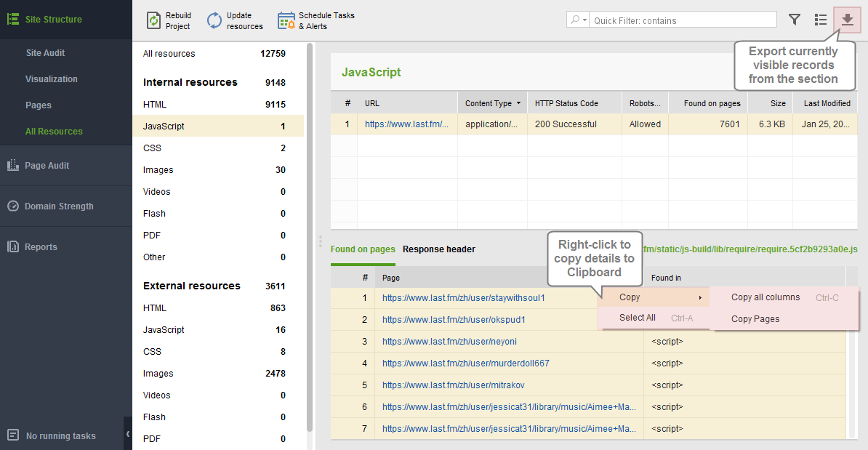This screenshot has height=450, width=868.
Task: Sort by HTTP Status Code column
Action: click(574, 103)
